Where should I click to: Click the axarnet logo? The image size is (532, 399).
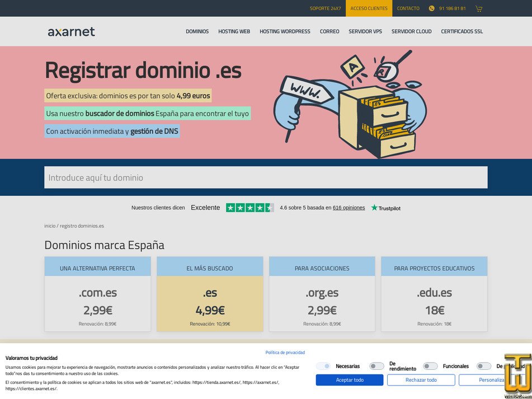pyautogui.click(x=71, y=31)
